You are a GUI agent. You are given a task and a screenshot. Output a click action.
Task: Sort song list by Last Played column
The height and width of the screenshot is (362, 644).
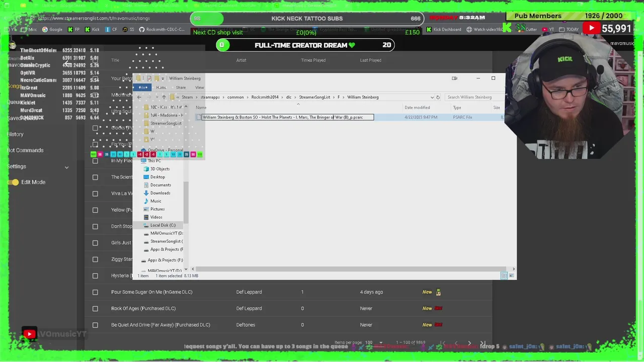[x=370, y=60]
